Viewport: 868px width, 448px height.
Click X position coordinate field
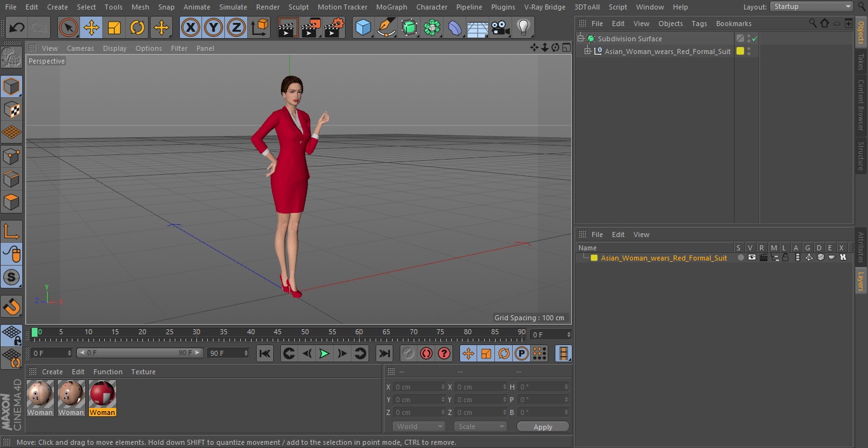419,387
